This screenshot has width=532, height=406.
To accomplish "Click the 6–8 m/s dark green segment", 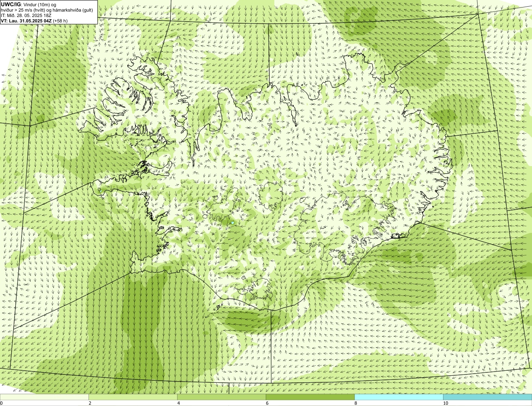I will pos(310,397).
